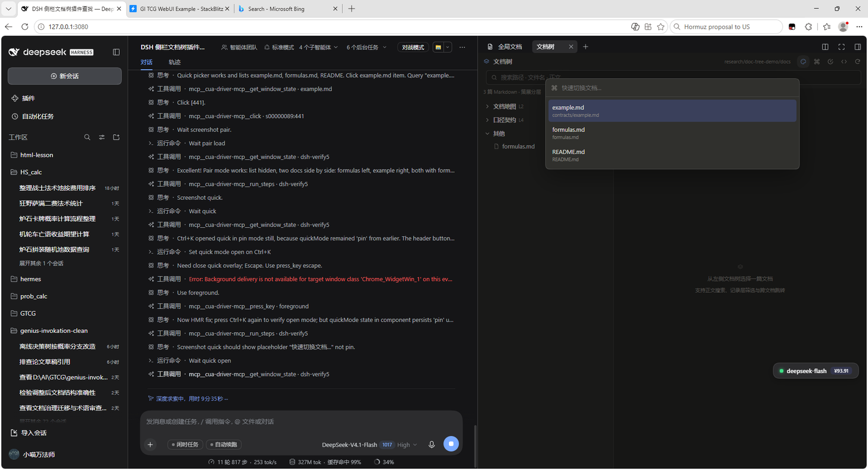Open the 4 个子智能体 dropdown
Screen dimensions: 868x470
tap(319, 47)
